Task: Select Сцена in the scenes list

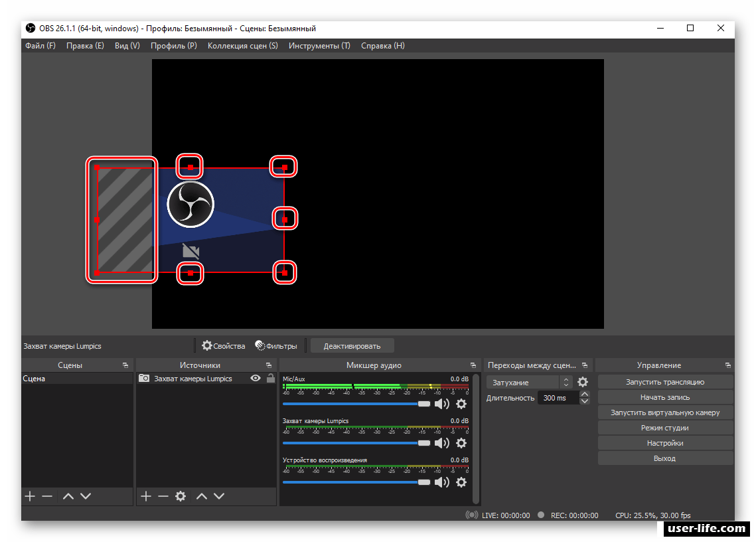Action: tap(77, 379)
